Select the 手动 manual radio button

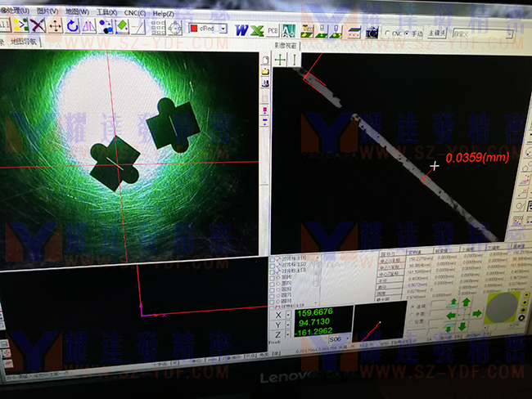[x=407, y=34]
